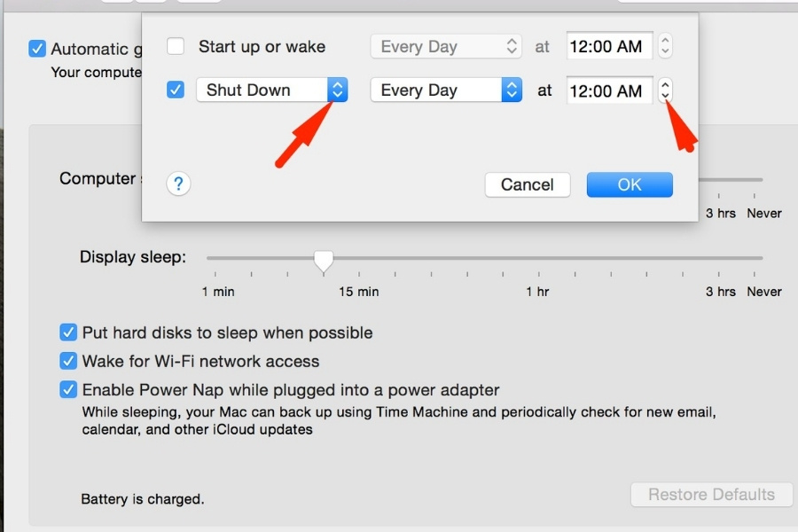Disable Put hard disks to sleep when possible
Viewport: 798px width, 532px height.
[x=68, y=332]
